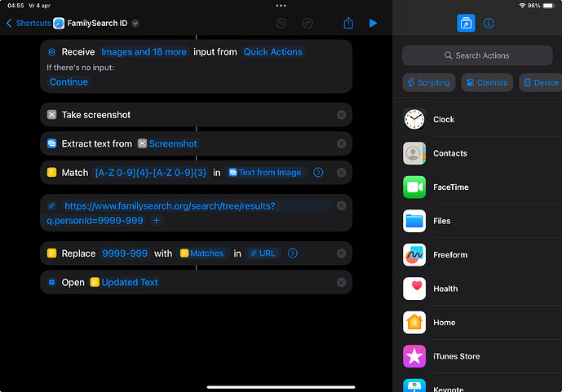Viewport: 562px width, 392px height.
Task: Click the Replace action yellow icon
Action: (52, 253)
